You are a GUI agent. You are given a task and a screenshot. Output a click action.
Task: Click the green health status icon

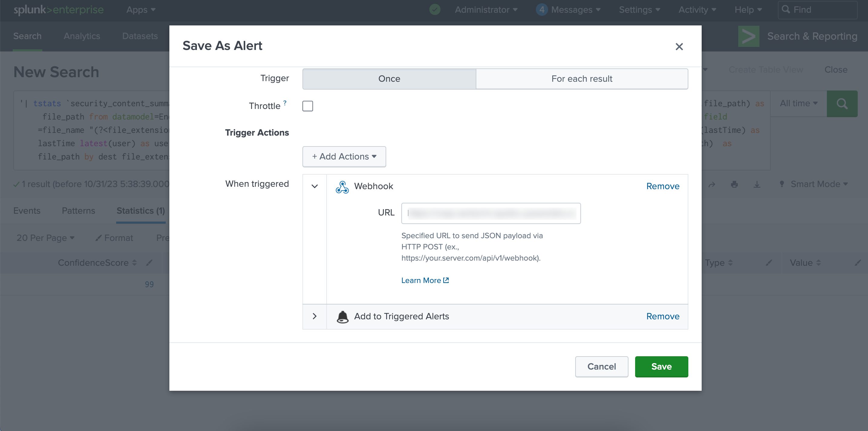click(435, 9)
